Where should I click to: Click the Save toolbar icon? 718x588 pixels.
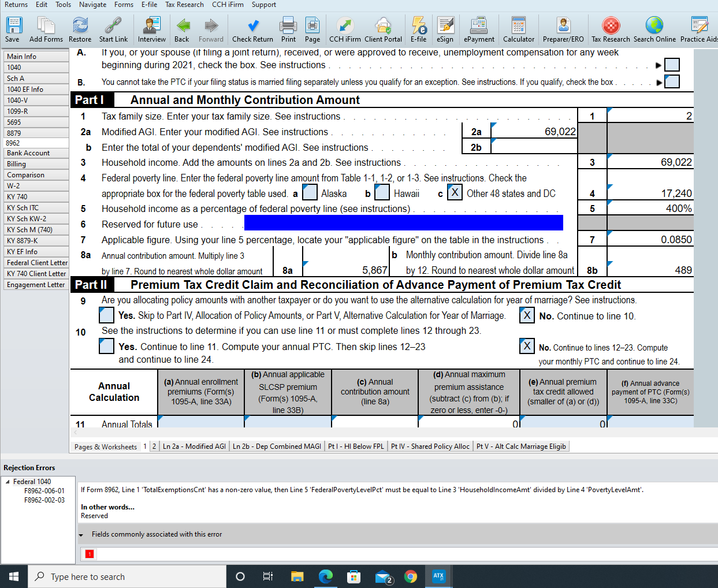[13, 29]
